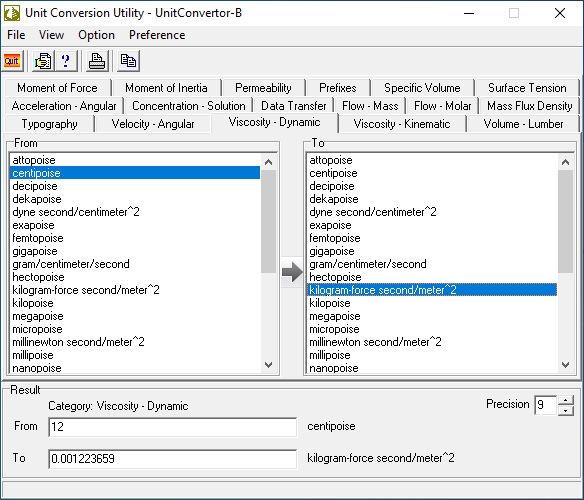Click the gray arrow between From and To lists
This screenshot has height=500, width=584.
(x=292, y=272)
